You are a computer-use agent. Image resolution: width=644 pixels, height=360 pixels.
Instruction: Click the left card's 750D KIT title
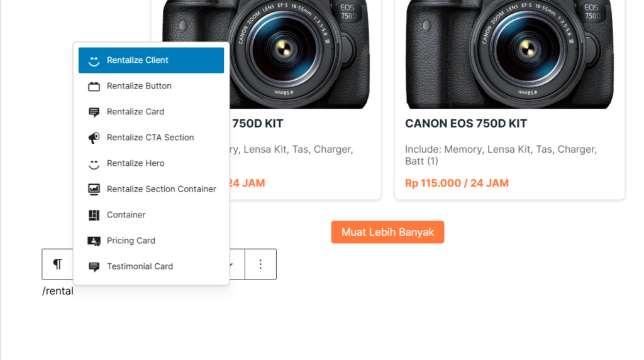[257, 124]
